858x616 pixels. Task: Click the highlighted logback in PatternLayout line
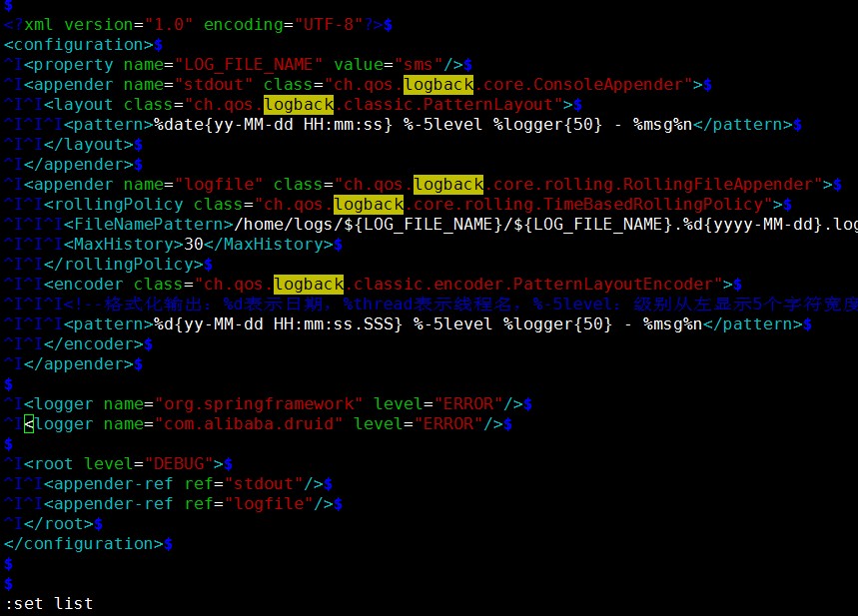[x=298, y=104]
